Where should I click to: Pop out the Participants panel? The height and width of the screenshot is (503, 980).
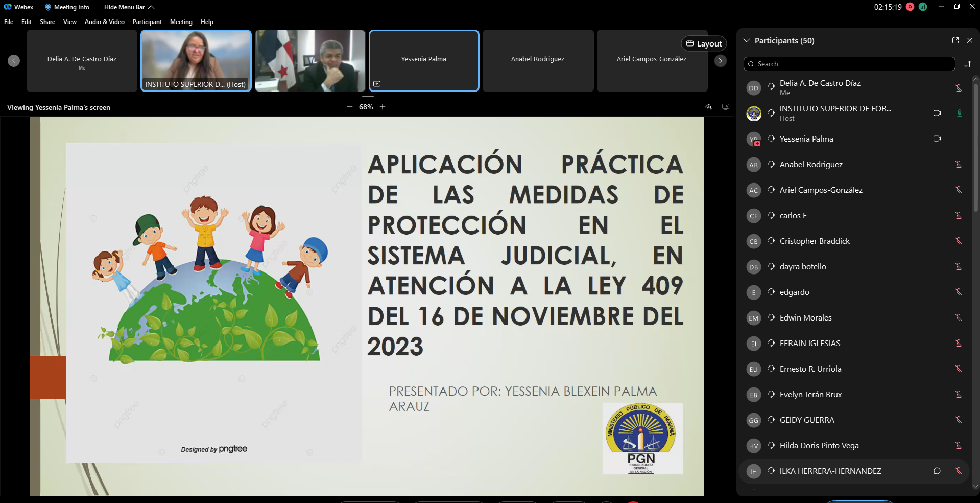tap(955, 40)
